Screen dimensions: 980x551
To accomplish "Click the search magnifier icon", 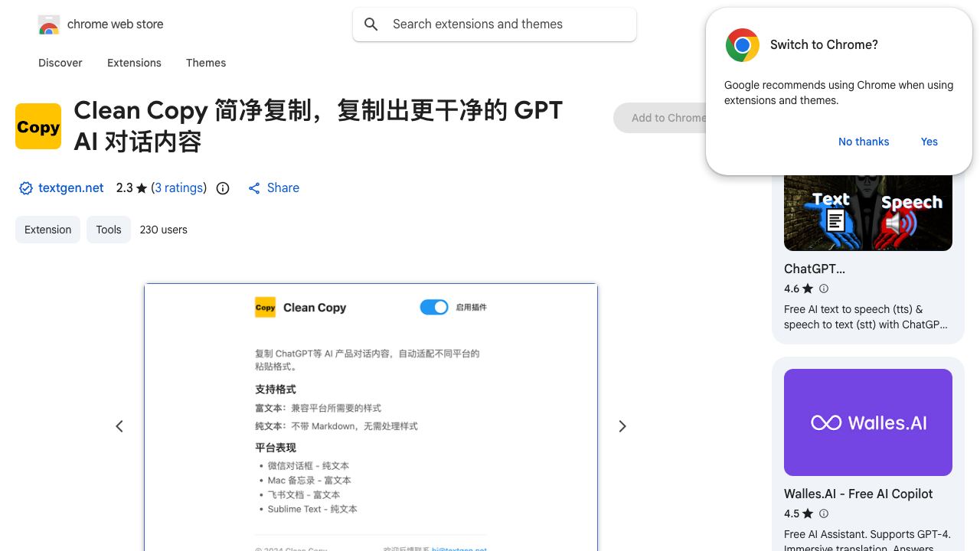I will (x=371, y=24).
